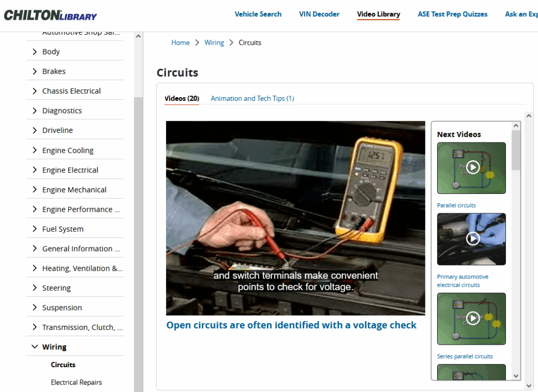Go to Home breadcrumb link
538x392 pixels.
pos(181,43)
